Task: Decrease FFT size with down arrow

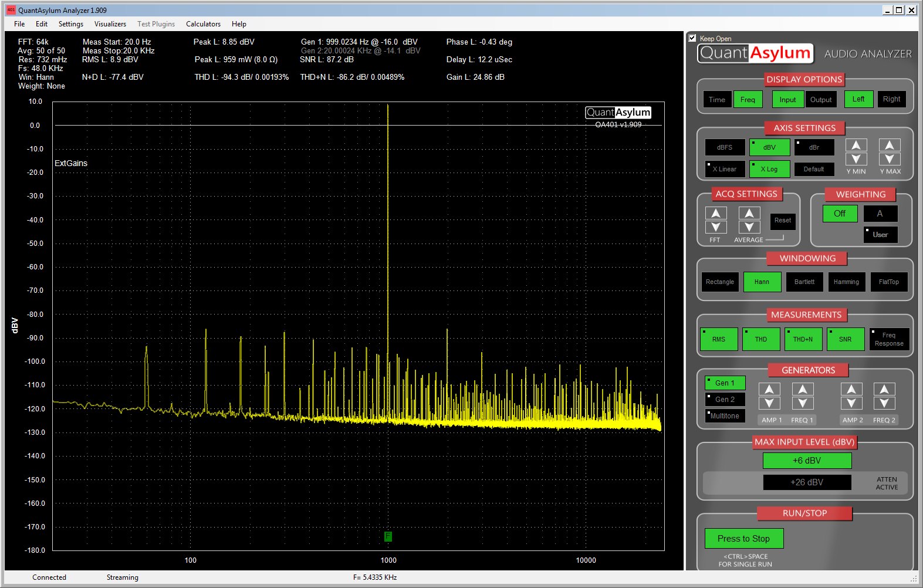Action: (x=716, y=227)
